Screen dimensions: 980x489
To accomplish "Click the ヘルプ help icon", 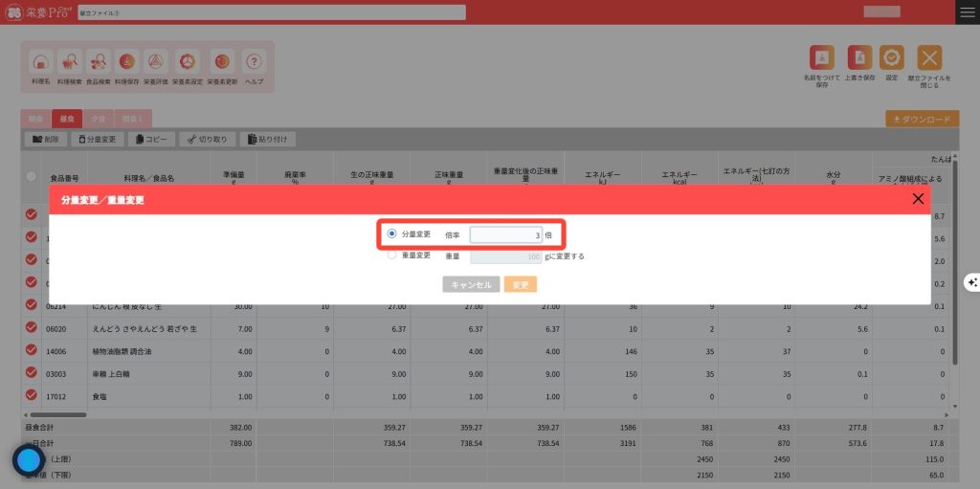I will tap(255, 63).
